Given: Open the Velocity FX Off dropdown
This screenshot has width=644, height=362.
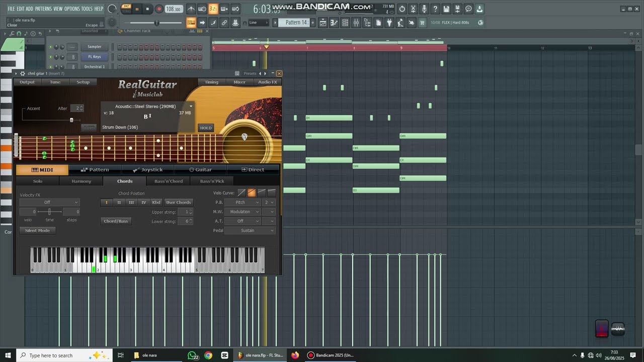Looking at the screenshot, I should (x=49, y=202).
